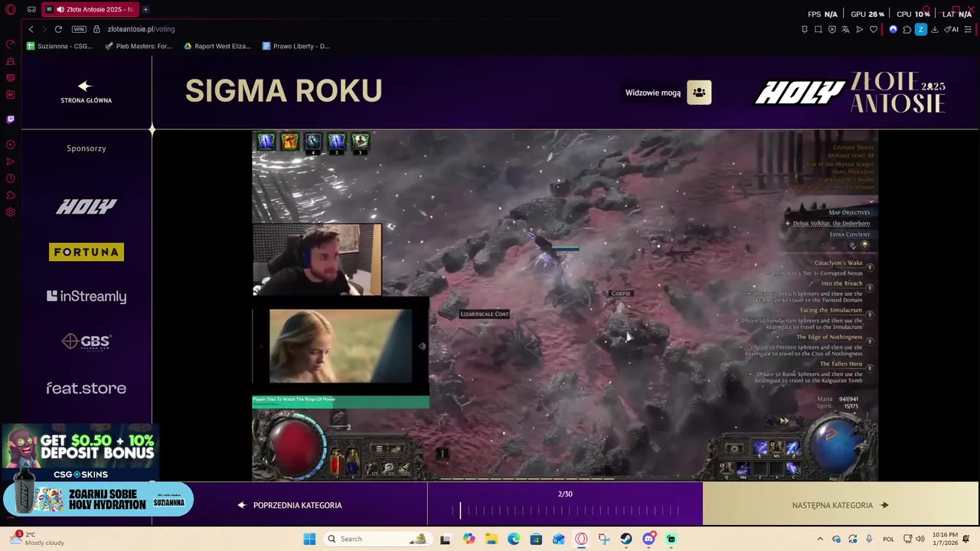Screen dimensions: 980x551
Task: Go to Następna Kategoria
Action: point(841,505)
